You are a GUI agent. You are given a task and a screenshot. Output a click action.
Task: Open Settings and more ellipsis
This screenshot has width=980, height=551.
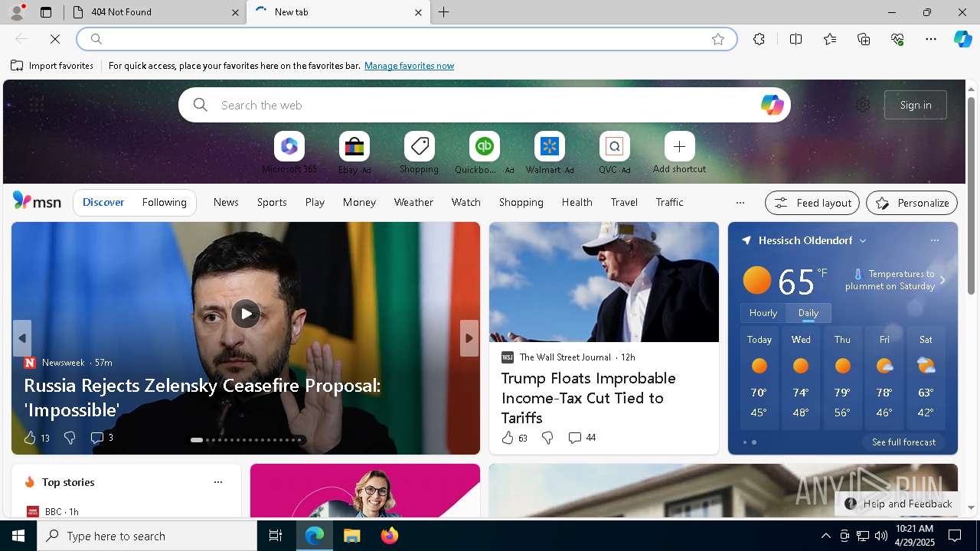[x=931, y=39]
